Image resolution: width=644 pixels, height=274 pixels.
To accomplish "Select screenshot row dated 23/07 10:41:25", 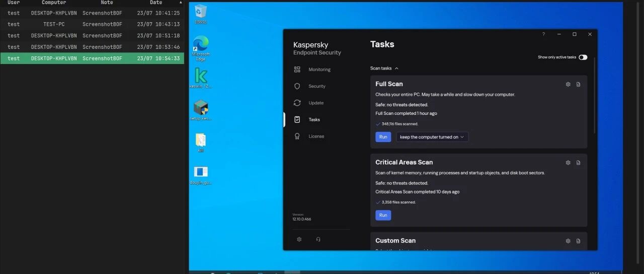I will click(92, 13).
